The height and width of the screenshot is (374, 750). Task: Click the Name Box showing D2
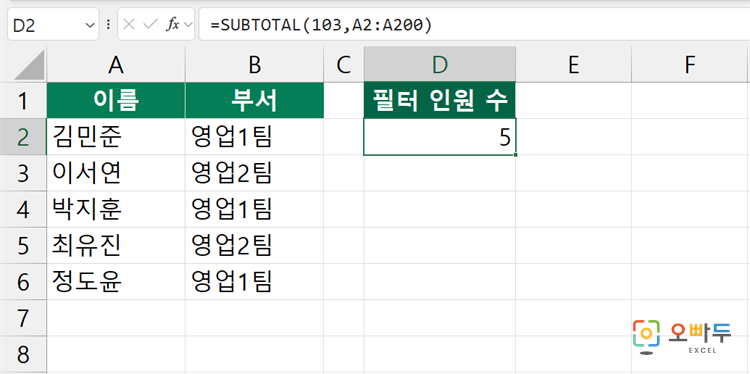tap(53, 24)
